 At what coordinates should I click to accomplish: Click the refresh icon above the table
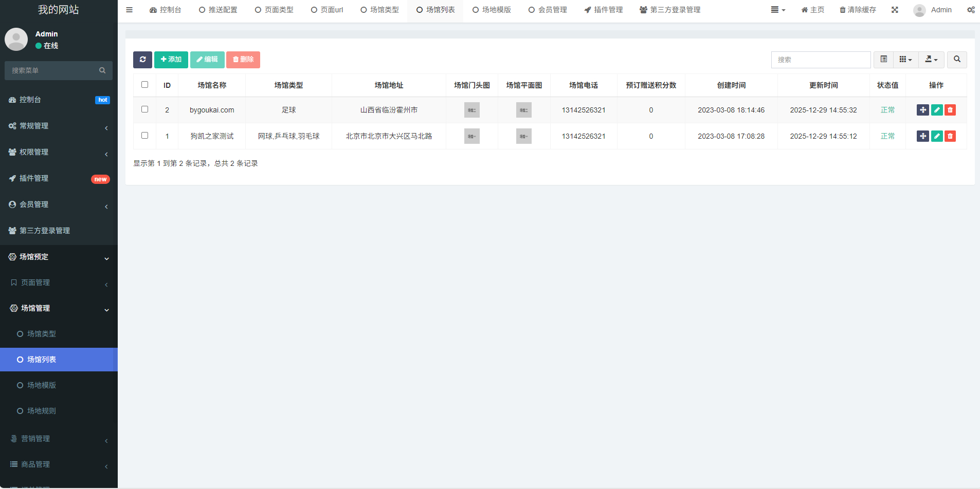pos(142,60)
